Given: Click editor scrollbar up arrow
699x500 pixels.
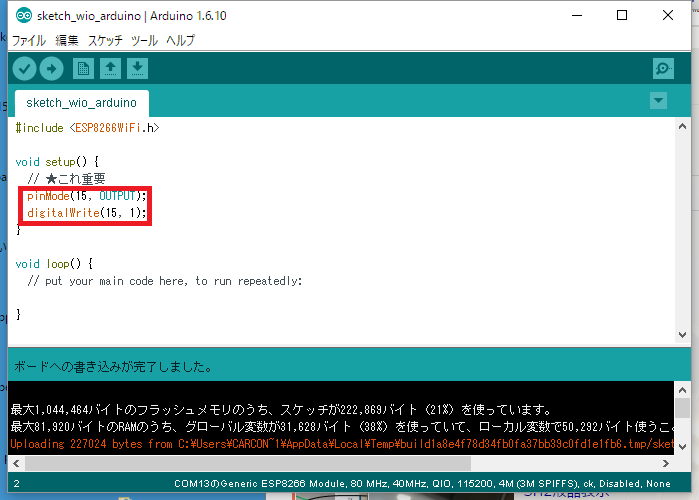Looking at the screenshot, I should pos(682,127).
